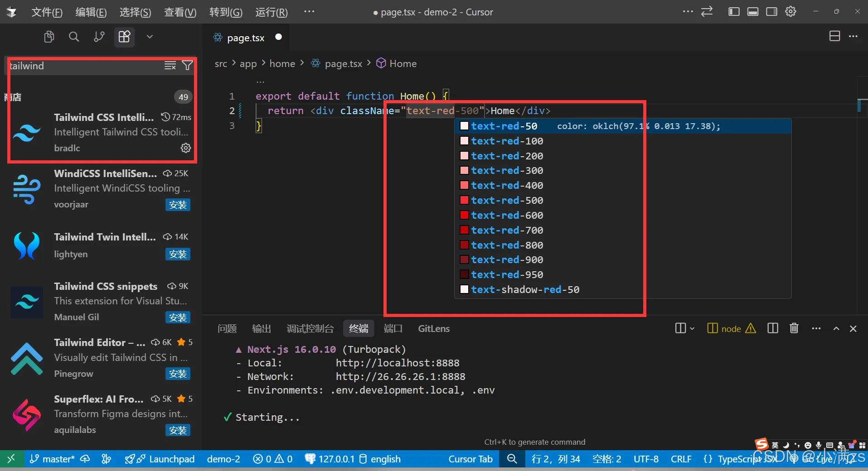The width and height of the screenshot is (868, 471).
Task: Open Cursor settings gear in title bar
Action: pyautogui.click(x=791, y=12)
